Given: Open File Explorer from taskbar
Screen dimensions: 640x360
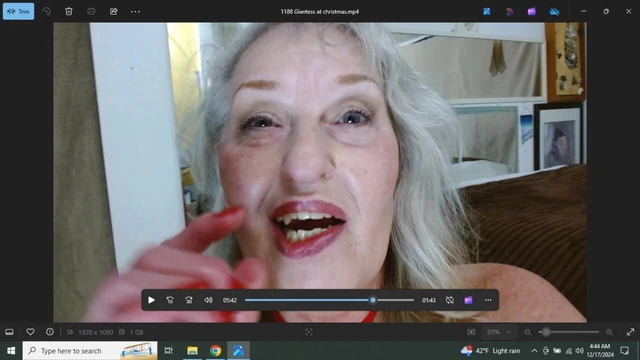Looking at the screenshot, I should click(192, 351).
